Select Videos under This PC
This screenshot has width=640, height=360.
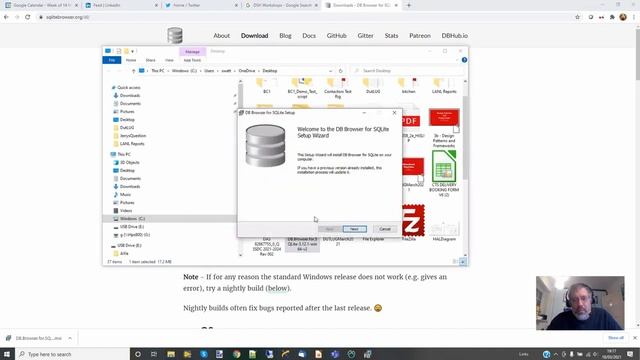click(126, 211)
